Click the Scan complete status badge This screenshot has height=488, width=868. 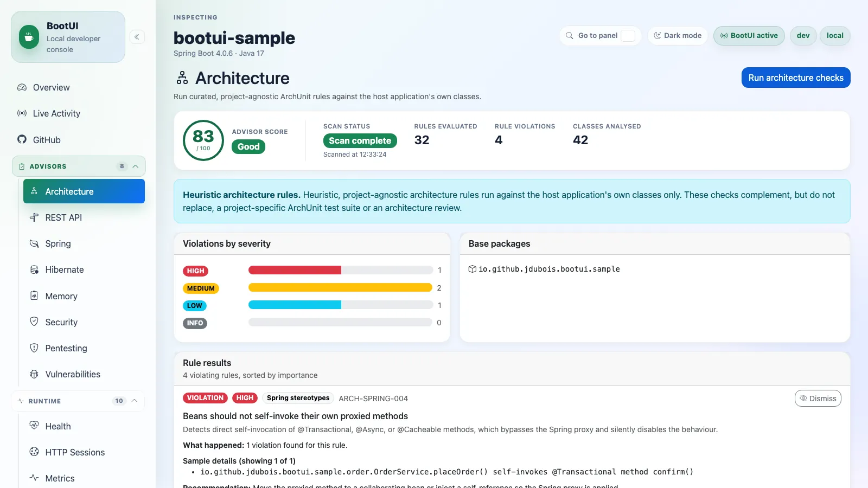[360, 140]
